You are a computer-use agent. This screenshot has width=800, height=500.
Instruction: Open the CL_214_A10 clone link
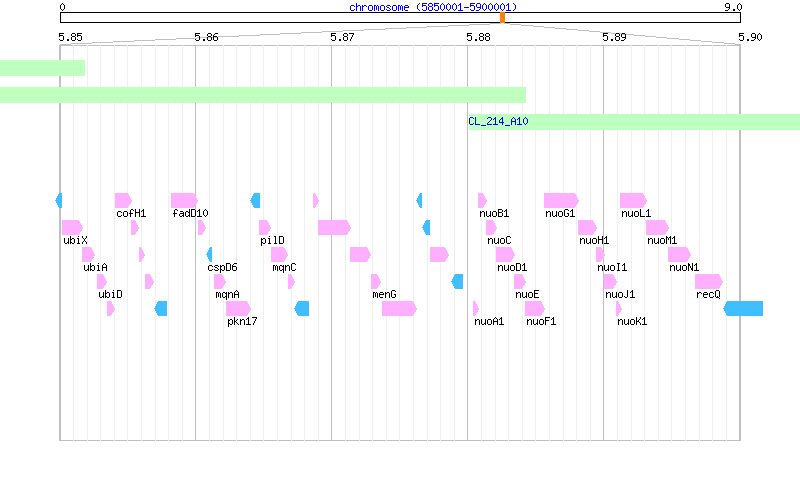tap(498, 121)
